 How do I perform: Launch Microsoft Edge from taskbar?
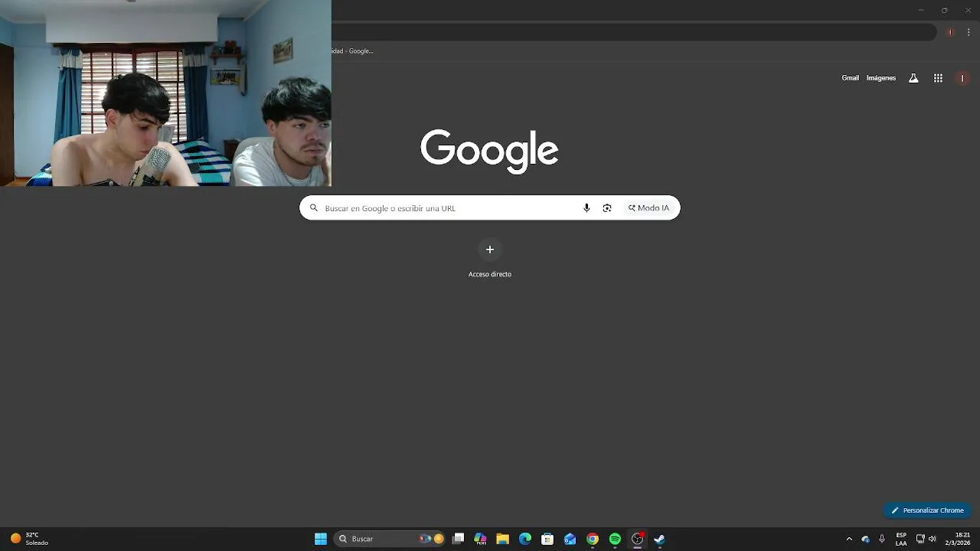click(x=525, y=539)
